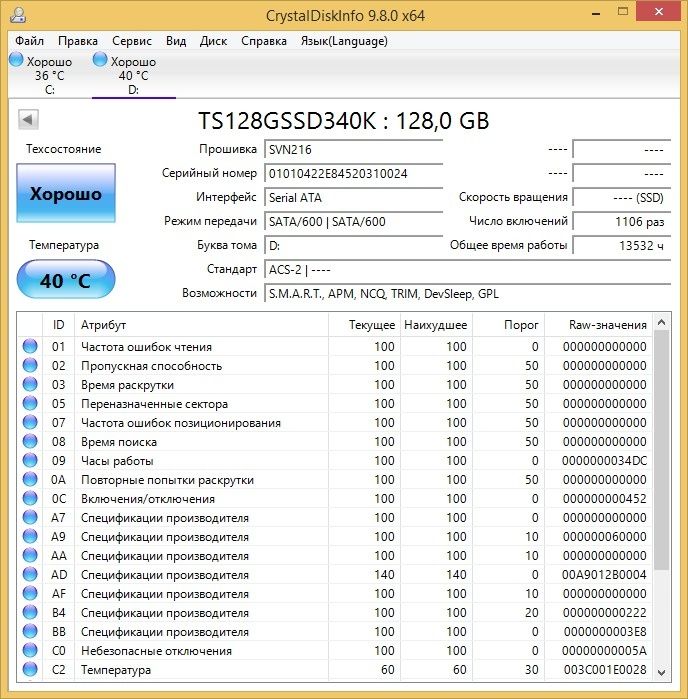This screenshot has height=699, width=688.
Task: Open the Язык(Language) menu
Action: (x=344, y=41)
